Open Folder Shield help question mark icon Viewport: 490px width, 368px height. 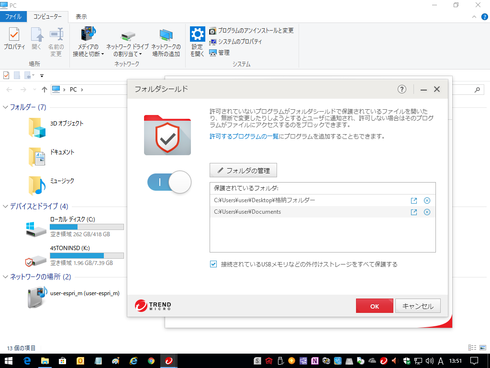click(402, 89)
